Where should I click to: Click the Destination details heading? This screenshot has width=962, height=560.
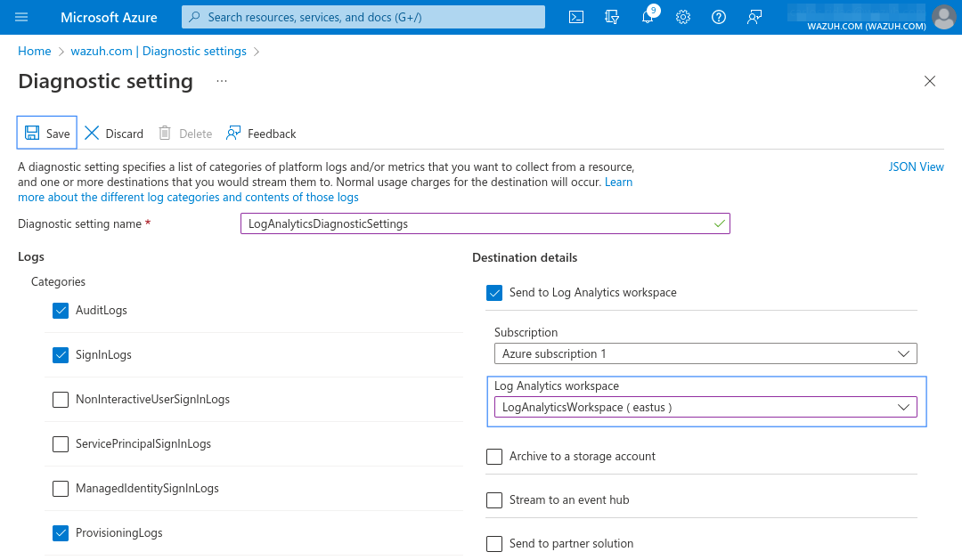point(525,257)
